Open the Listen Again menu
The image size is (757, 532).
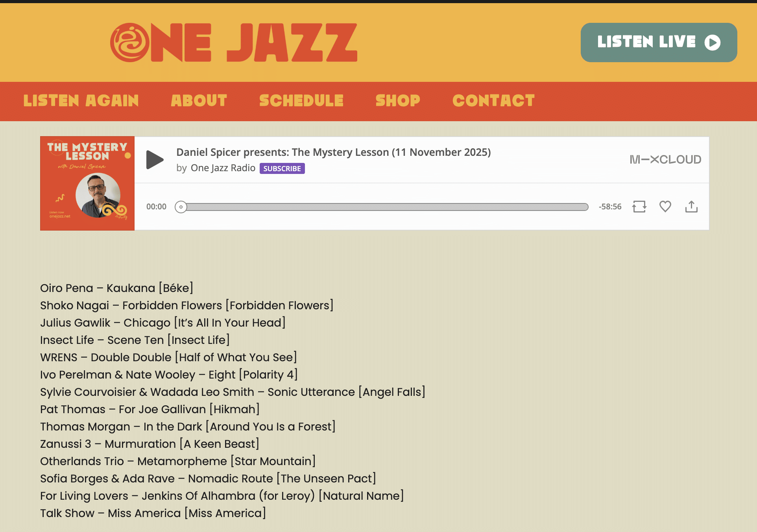[81, 101]
